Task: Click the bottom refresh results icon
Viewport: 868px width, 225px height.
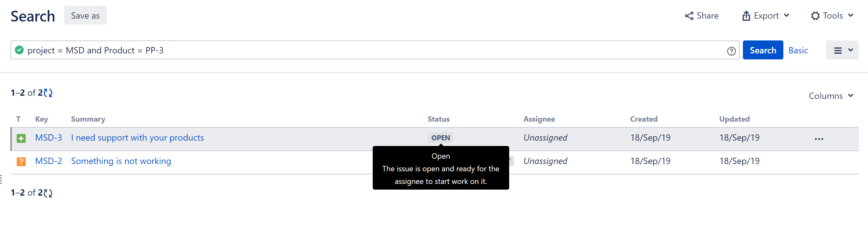Action: tap(48, 193)
